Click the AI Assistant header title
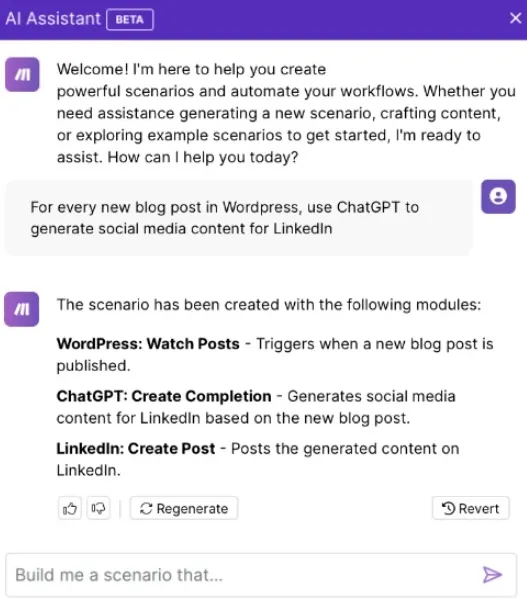 [53, 19]
